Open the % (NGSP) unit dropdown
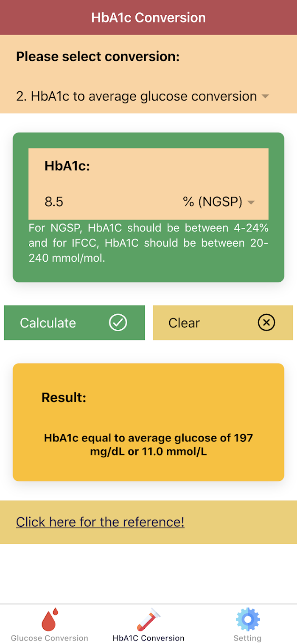Viewport: 297px width, 644px height. pos(251,202)
